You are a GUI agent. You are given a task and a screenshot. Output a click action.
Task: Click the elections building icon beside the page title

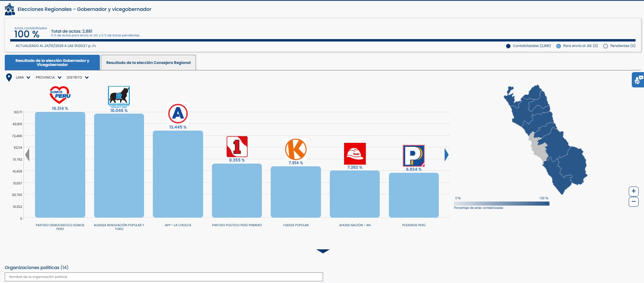(10, 9)
